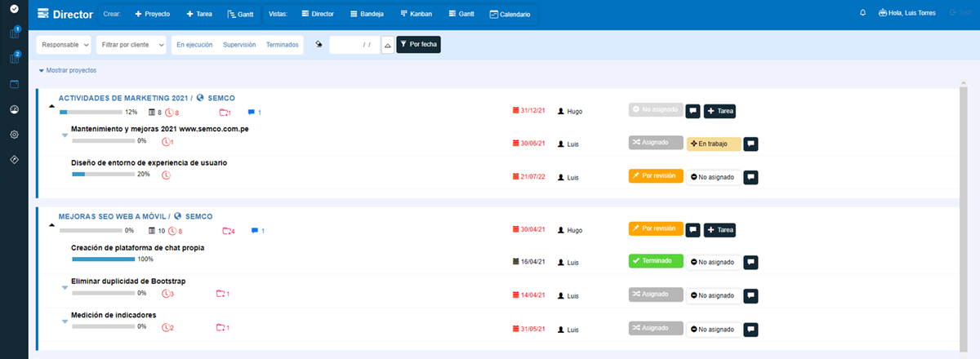Image resolution: width=980 pixels, height=359 pixels.
Task: Click comment button on Eliminar duplicidad row
Action: [751, 295]
